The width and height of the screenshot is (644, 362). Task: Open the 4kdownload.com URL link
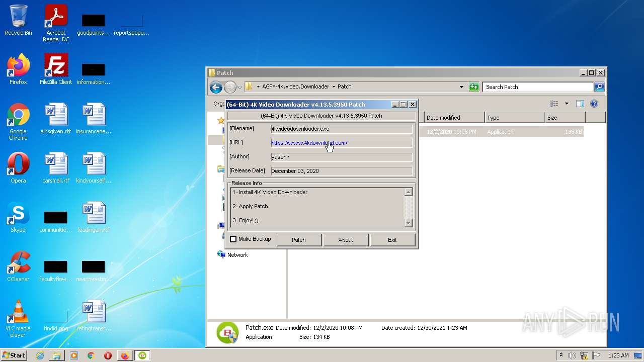coord(309,143)
